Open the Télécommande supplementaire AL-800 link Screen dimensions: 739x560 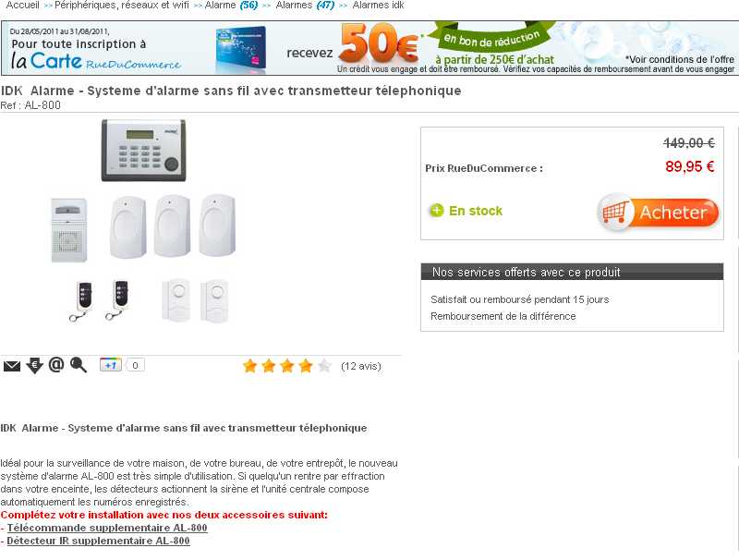point(107,528)
